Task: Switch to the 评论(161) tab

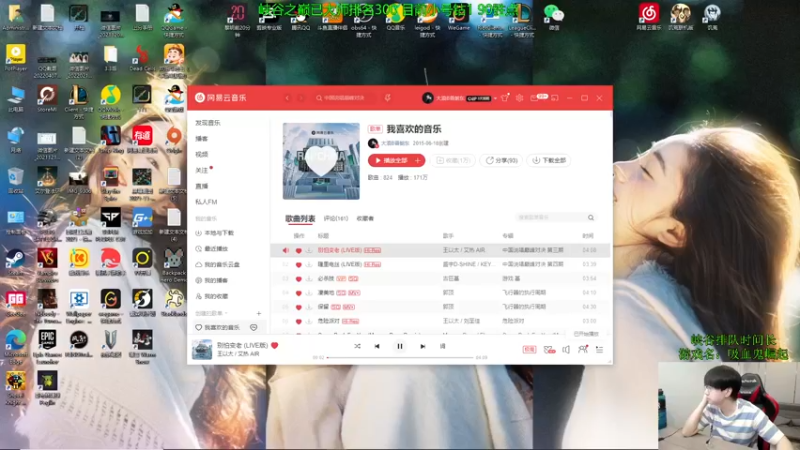Action: pyautogui.click(x=336, y=218)
